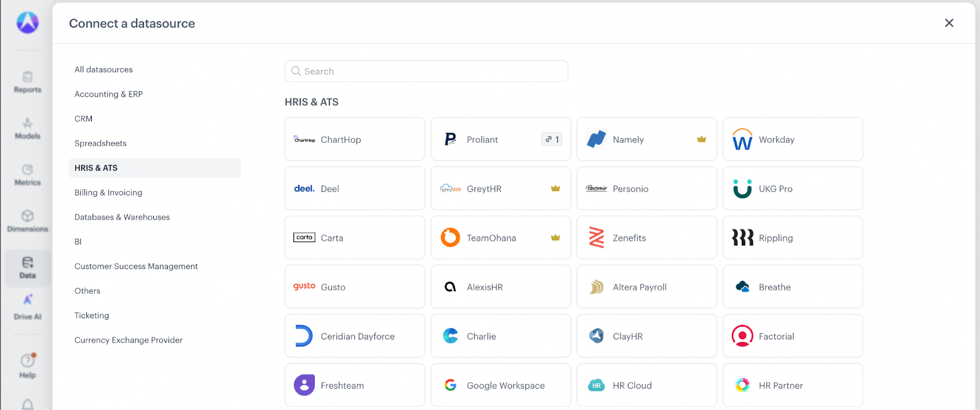Screen dimensions: 980x410
Task: Click the Rippling logo icon
Action: coord(742,237)
